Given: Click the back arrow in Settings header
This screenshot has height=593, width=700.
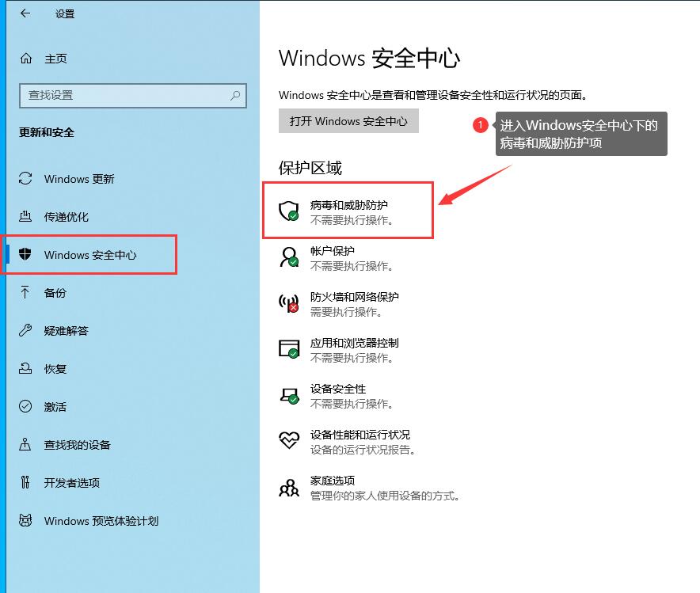Looking at the screenshot, I should click(x=25, y=13).
